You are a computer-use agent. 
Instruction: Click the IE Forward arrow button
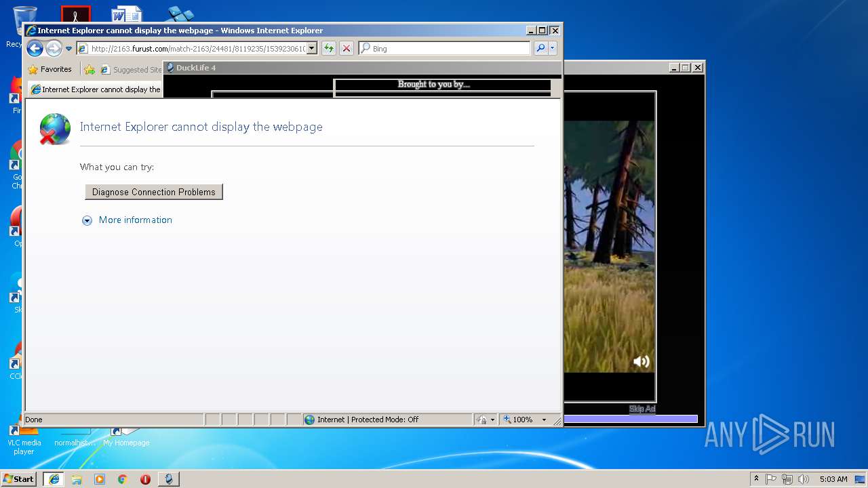pyautogui.click(x=54, y=48)
